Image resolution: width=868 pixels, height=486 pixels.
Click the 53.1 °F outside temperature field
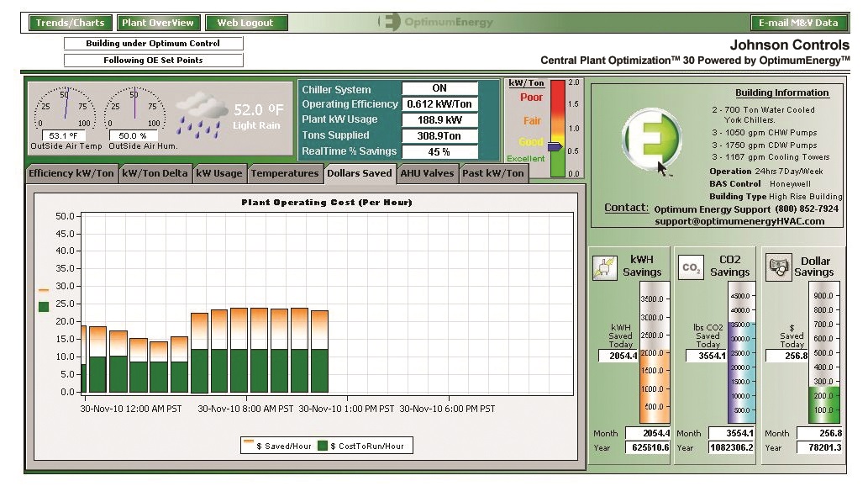64,135
